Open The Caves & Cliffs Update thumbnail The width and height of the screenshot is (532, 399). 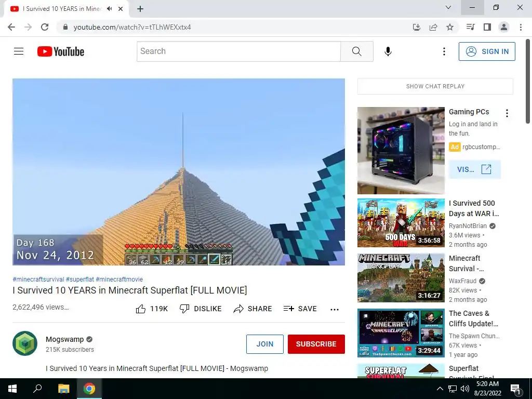(x=401, y=333)
